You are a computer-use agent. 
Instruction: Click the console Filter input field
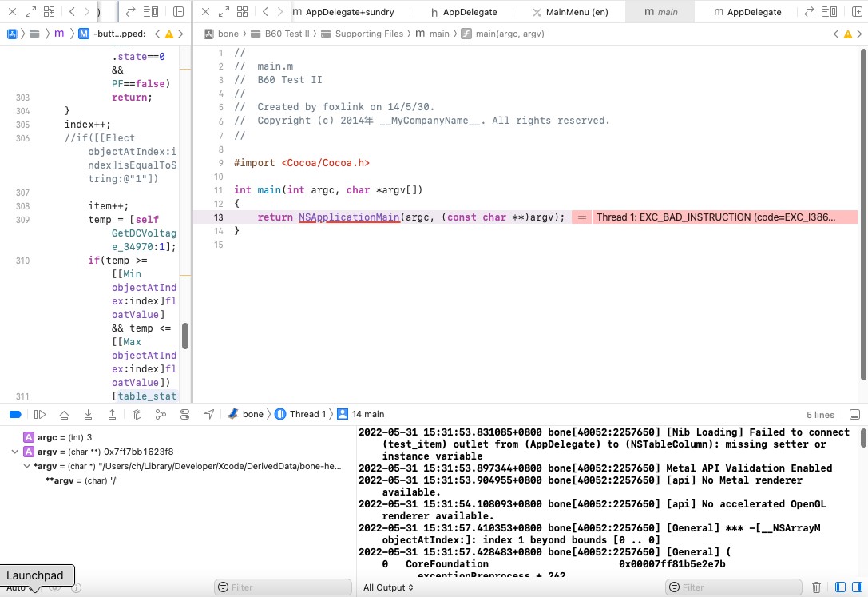tap(735, 587)
